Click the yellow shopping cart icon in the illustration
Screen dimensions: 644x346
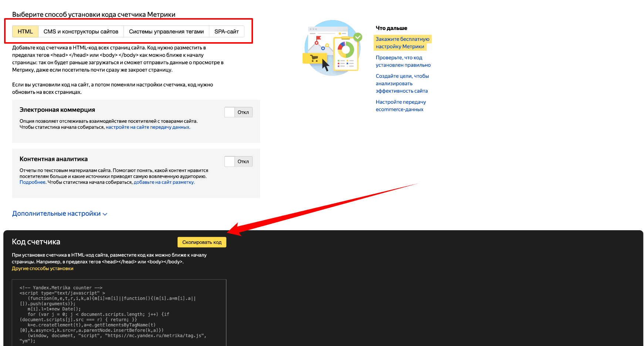pos(314,58)
